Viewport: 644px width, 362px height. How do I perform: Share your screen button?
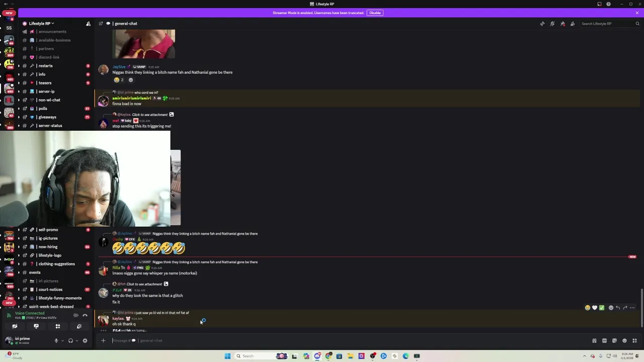coord(36,326)
